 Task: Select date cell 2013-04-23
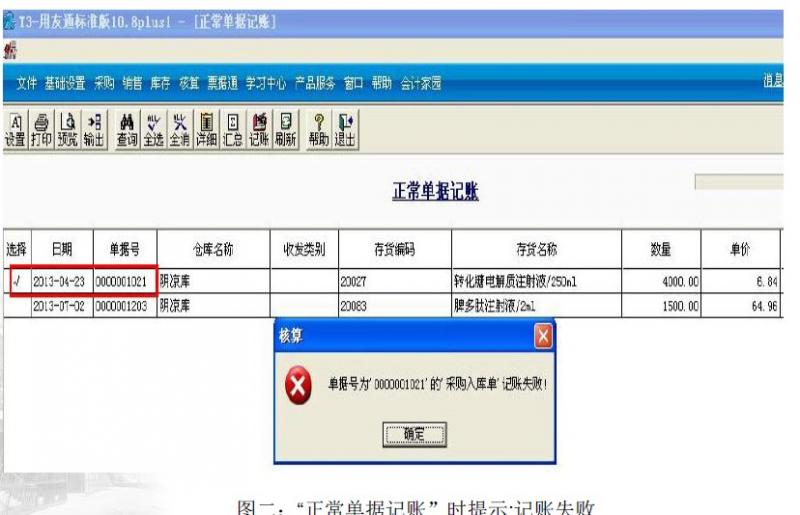tap(62, 281)
